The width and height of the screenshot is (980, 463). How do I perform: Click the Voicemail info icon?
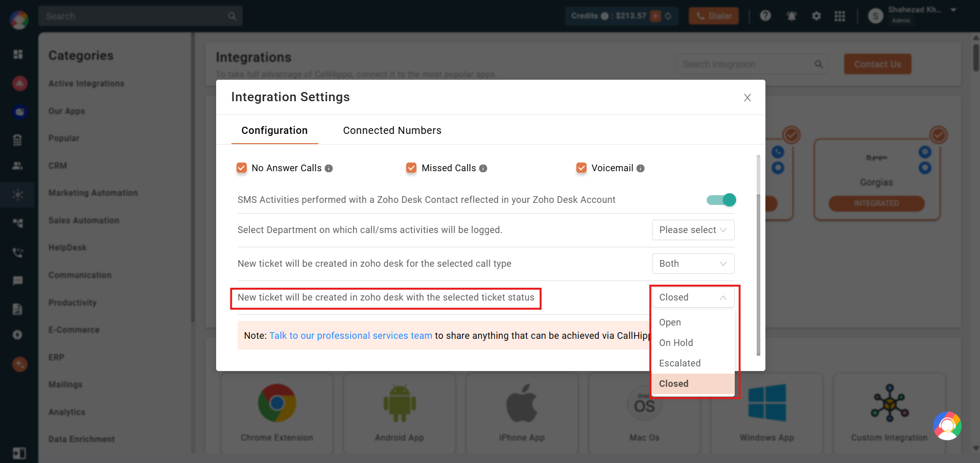click(641, 168)
